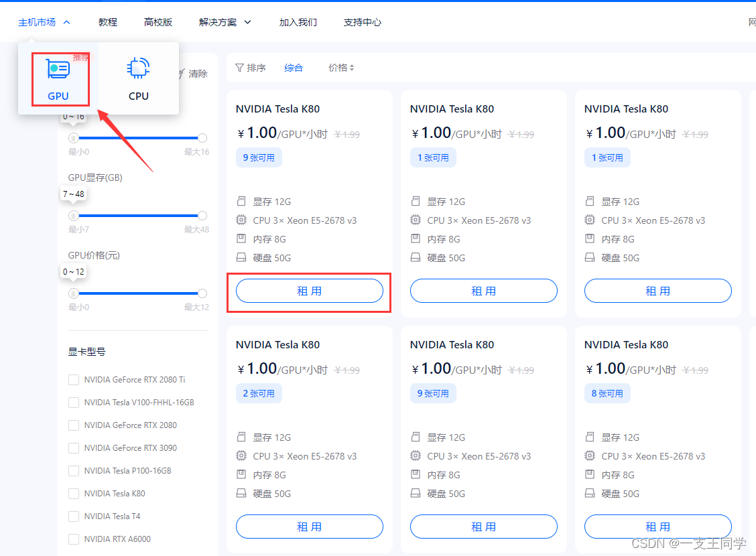
Task: Click the filter funnel sort icon
Action: [x=239, y=68]
